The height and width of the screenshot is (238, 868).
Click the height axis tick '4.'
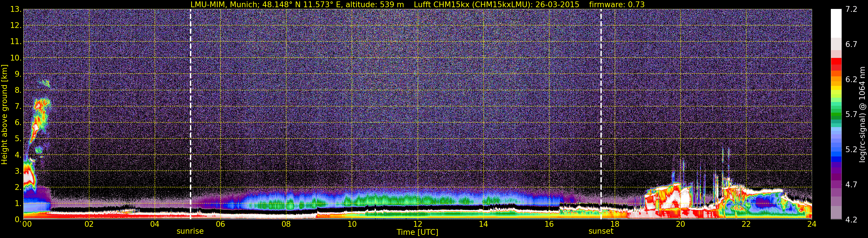[x=18, y=155]
